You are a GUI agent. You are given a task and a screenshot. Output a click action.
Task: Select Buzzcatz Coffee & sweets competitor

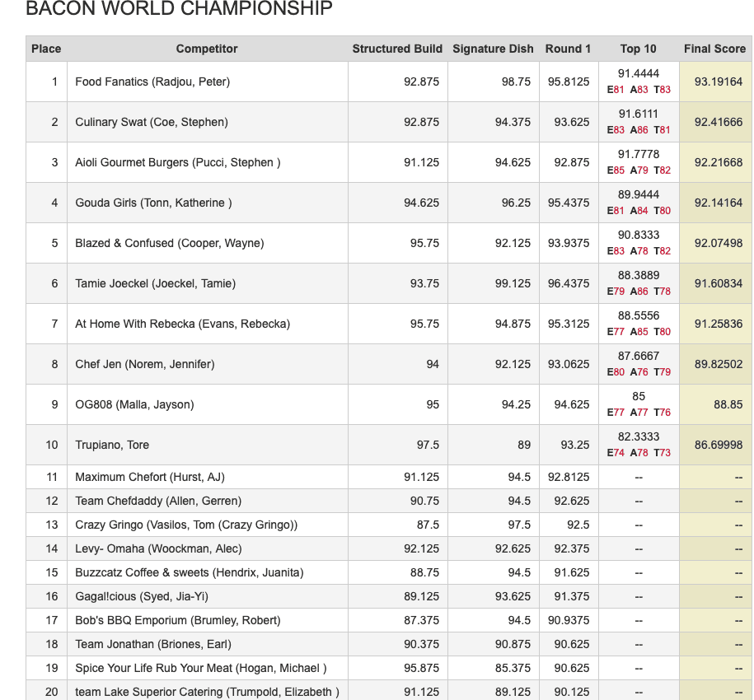tap(190, 572)
